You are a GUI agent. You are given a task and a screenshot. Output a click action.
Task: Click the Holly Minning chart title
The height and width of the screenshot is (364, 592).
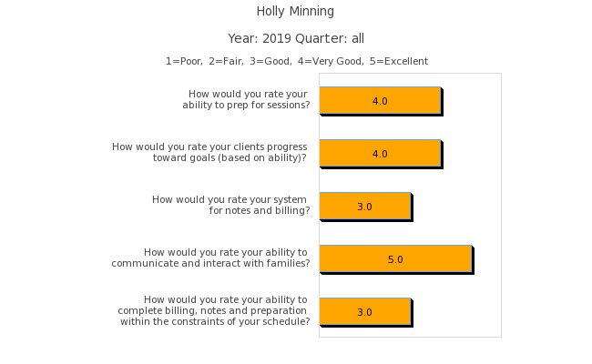point(295,12)
